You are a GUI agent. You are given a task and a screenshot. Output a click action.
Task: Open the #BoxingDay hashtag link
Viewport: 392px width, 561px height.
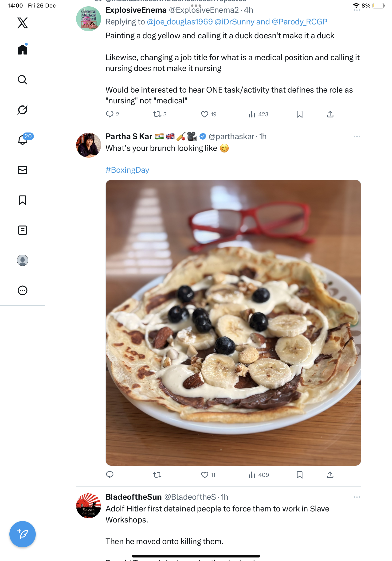point(127,170)
